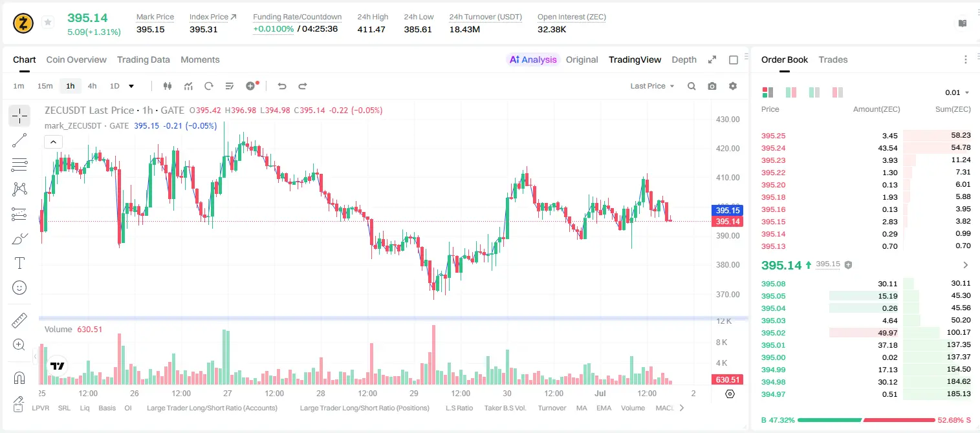Image resolution: width=980 pixels, height=433 pixels.
Task: Open chart settings gear icon
Action: [733, 86]
